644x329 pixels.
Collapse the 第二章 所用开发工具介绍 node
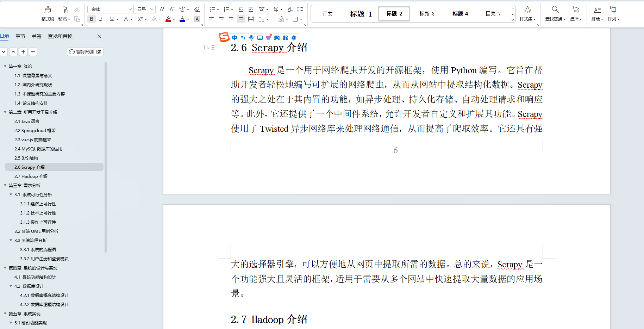pyautogui.click(x=5, y=112)
